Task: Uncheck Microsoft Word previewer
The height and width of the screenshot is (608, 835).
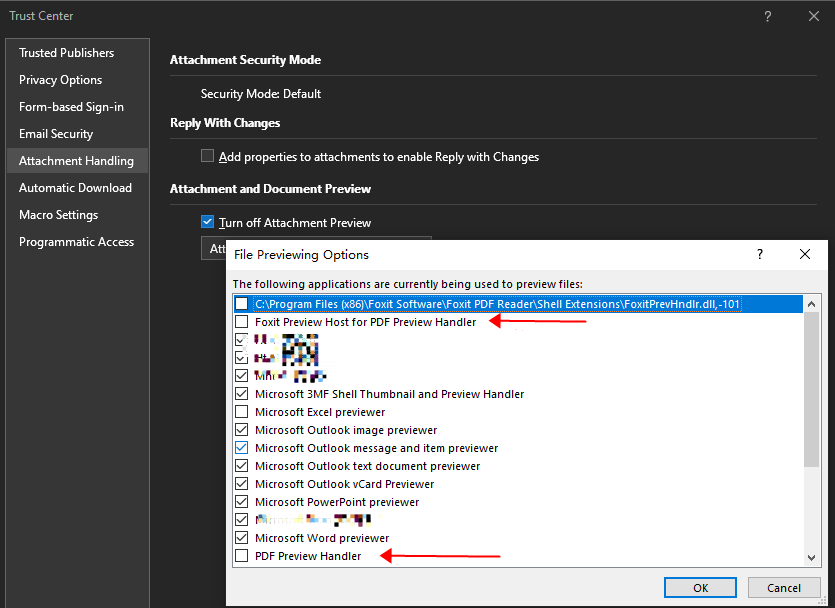Action: (242, 537)
